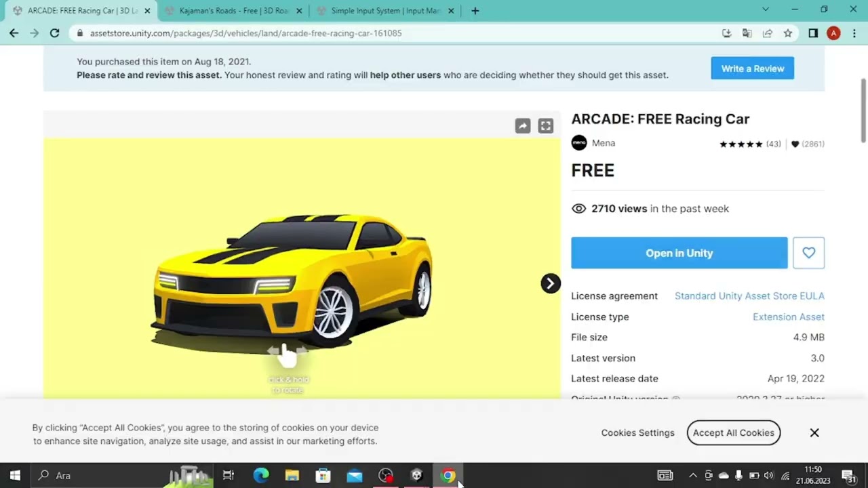Open the Chrome profile avatar A
Image resolution: width=868 pixels, height=488 pixels.
click(833, 33)
